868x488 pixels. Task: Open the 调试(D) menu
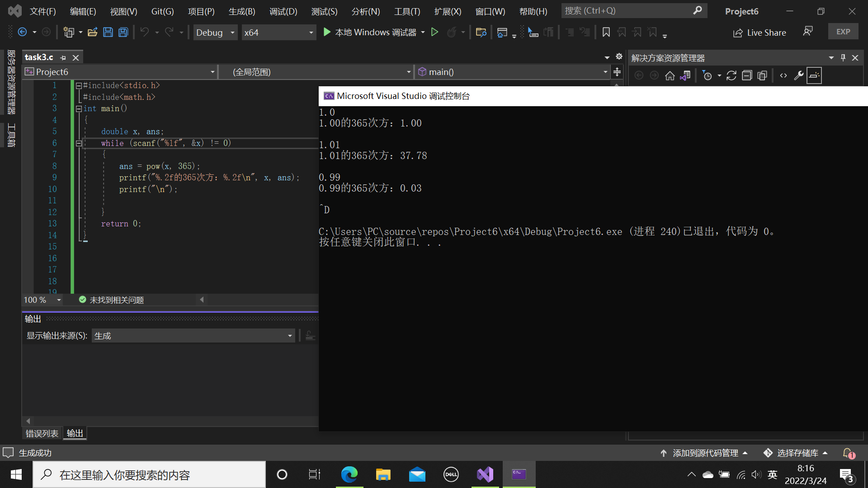(x=283, y=11)
